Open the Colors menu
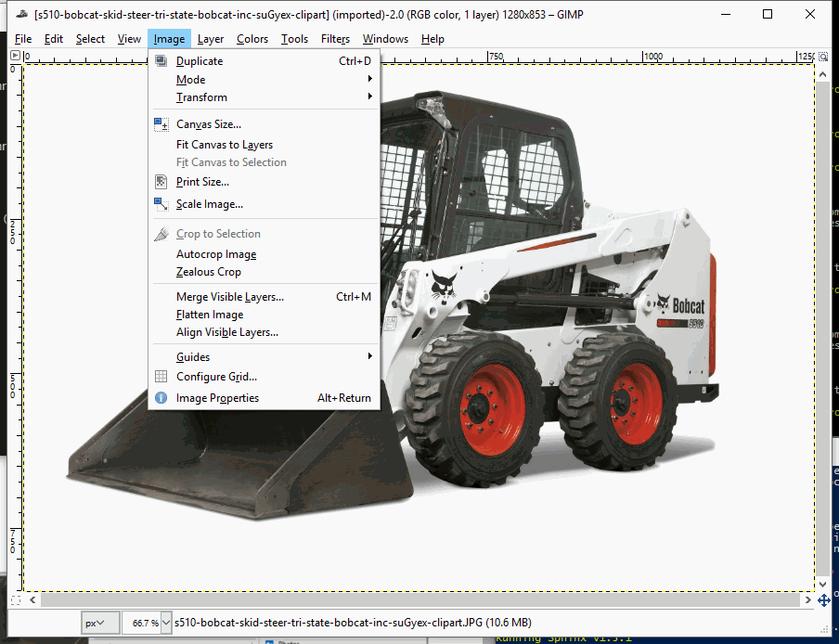 252,39
